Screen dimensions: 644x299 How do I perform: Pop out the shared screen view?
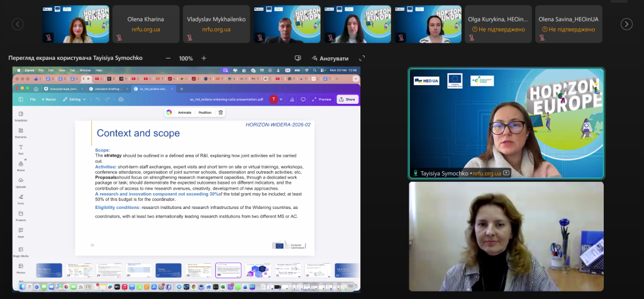pos(362,58)
